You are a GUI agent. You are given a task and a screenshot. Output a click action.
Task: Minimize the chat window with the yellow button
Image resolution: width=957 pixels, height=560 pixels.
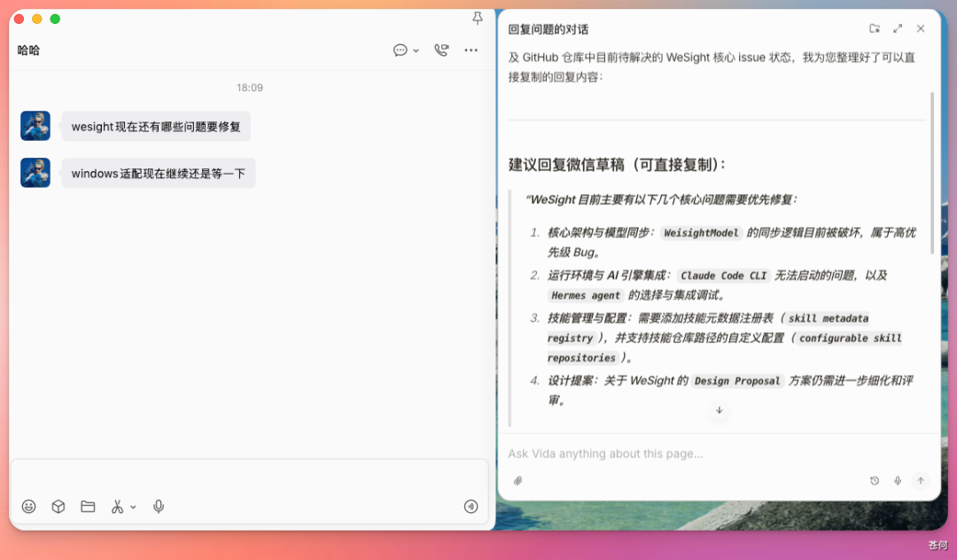pyautogui.click(x=37, y=19)
